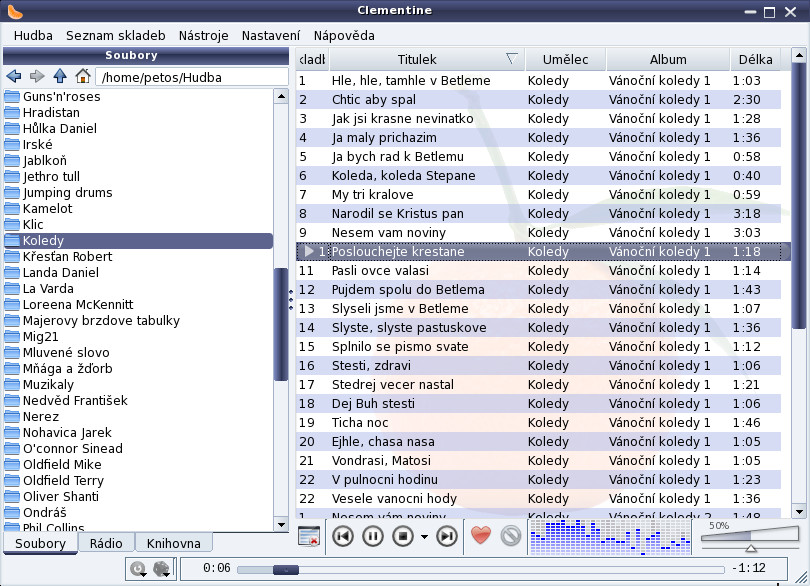Select the Kamelot folder
The width and height of the screenshot is (810, 586).
(138, 208)
